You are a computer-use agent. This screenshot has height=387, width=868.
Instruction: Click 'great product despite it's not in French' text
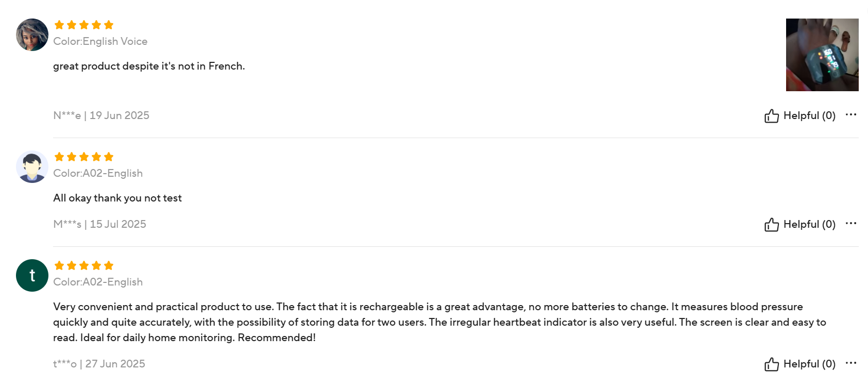(x=149, y=66)
